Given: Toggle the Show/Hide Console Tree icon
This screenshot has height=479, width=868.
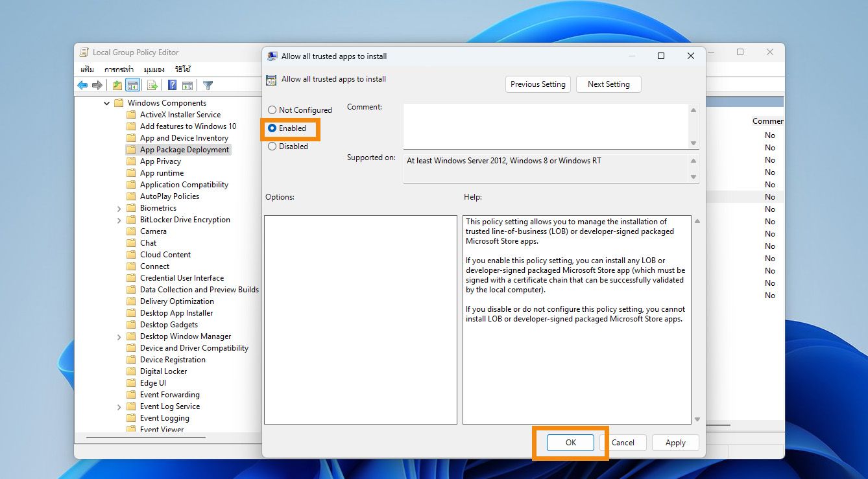Looking at the screenshot, I should [132, 85].
